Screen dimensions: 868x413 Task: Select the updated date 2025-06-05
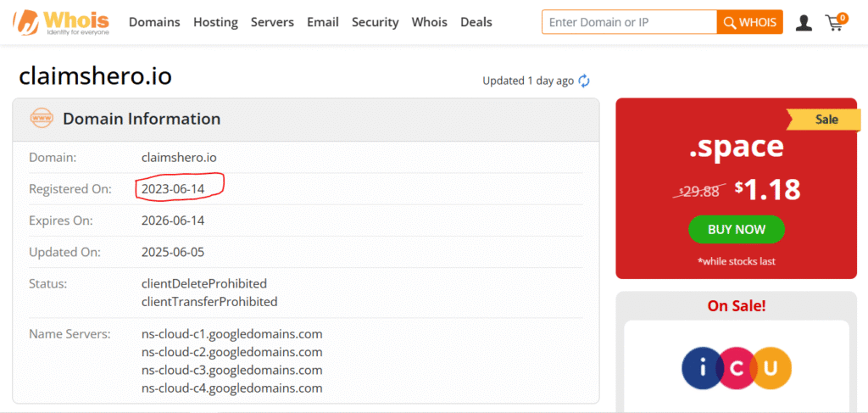click(173, 253)
